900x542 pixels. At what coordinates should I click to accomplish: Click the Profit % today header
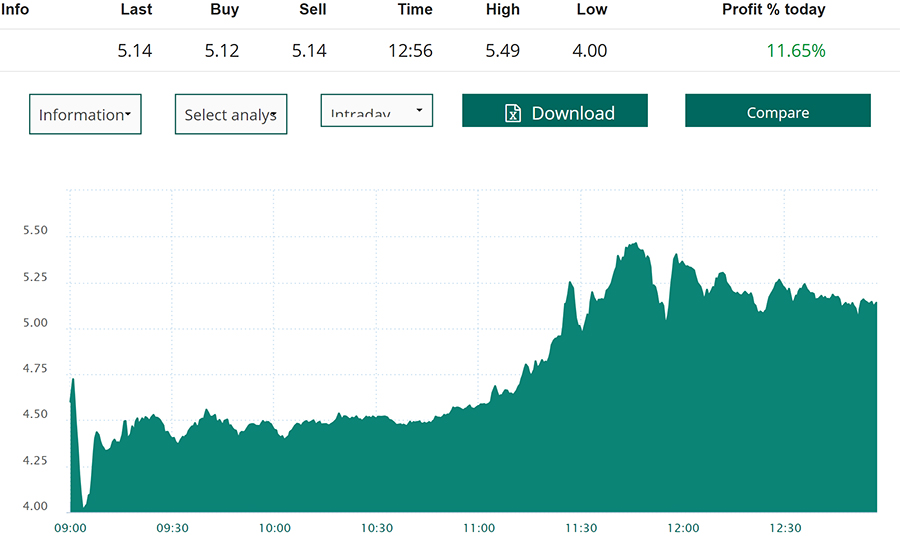point(773,10)
